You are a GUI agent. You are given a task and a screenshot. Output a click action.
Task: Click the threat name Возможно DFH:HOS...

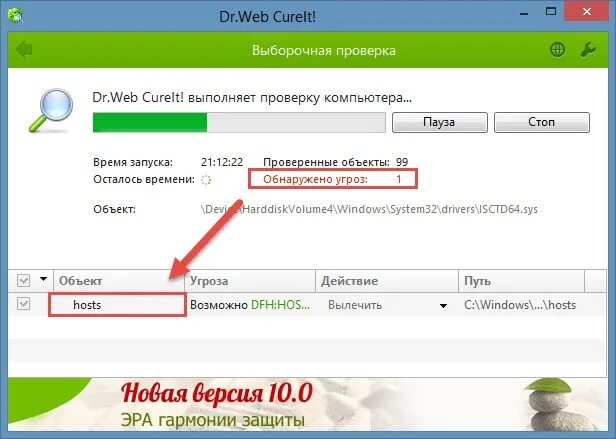(250, 305)
